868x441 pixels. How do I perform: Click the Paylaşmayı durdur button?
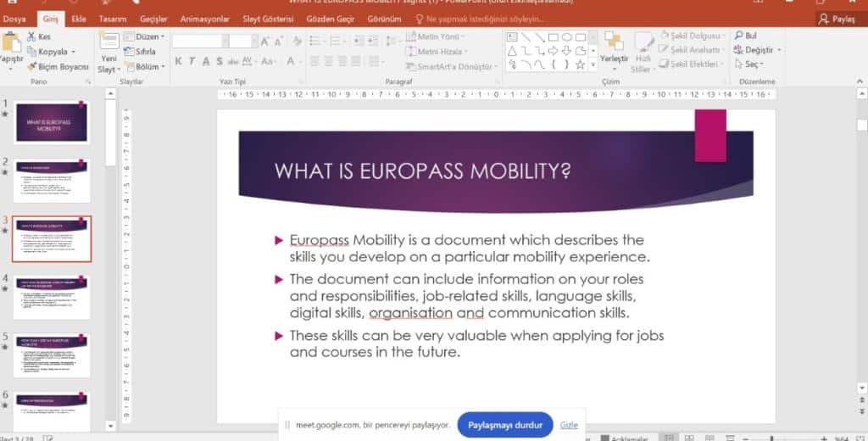504,424
